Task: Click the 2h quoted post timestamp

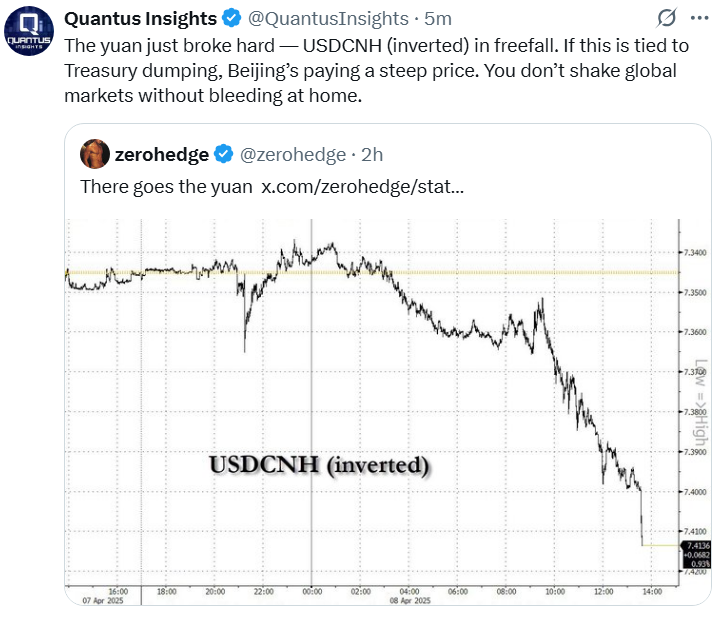Action: (x=372, y=154)
